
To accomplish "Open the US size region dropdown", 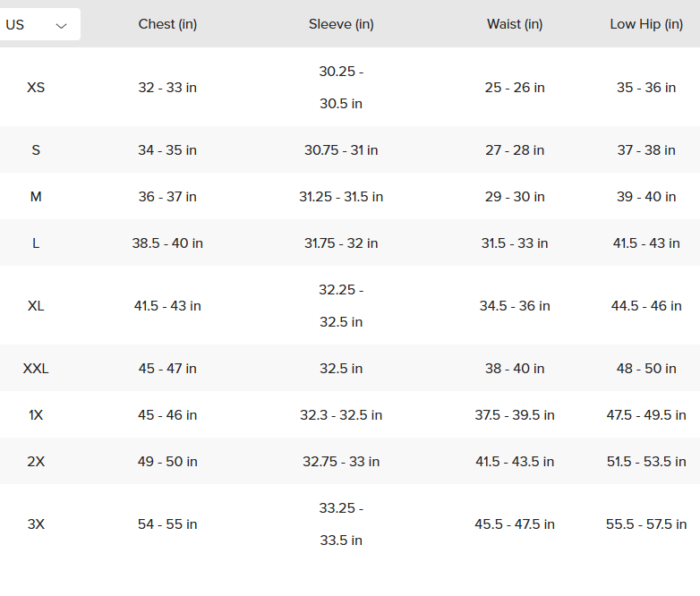I will tap(39, 24).
